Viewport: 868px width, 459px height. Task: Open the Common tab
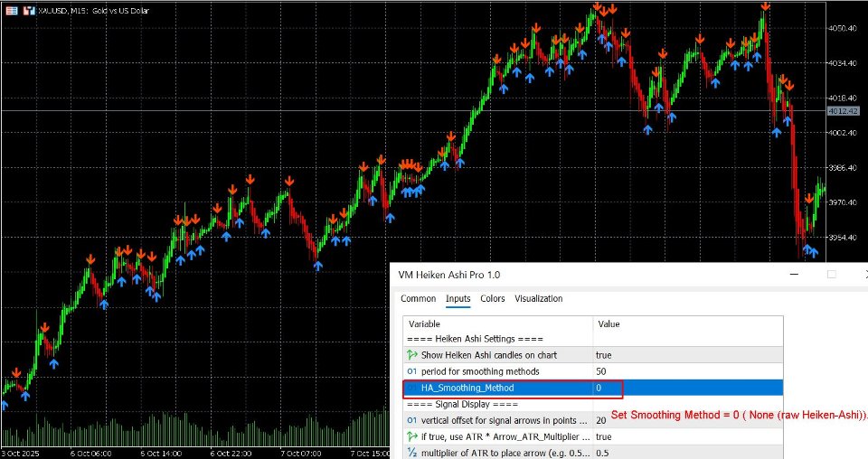click(x=418, y=299)
